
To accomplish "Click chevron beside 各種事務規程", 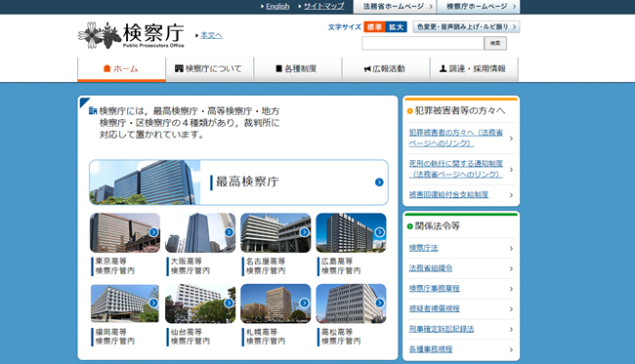I will pyautogui.click(x=511, y=349).
